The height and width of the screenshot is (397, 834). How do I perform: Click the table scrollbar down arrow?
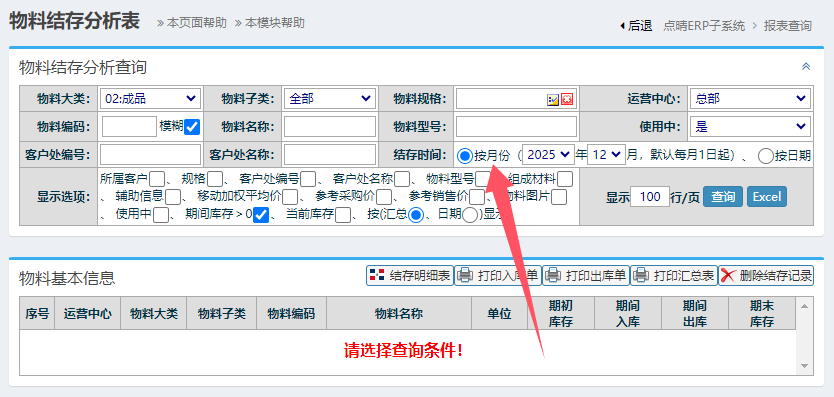click(804, 366)
